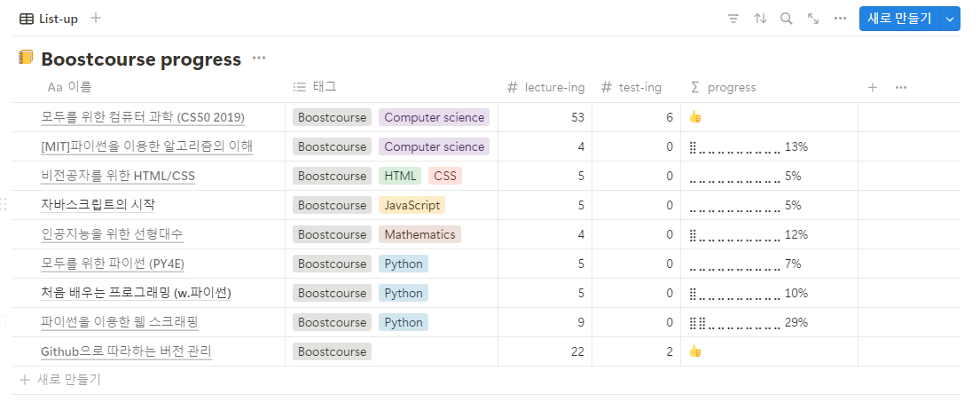Open the filter icon in toolbar
The width and height of the screenshot is (980, 402).
point(733,19)
